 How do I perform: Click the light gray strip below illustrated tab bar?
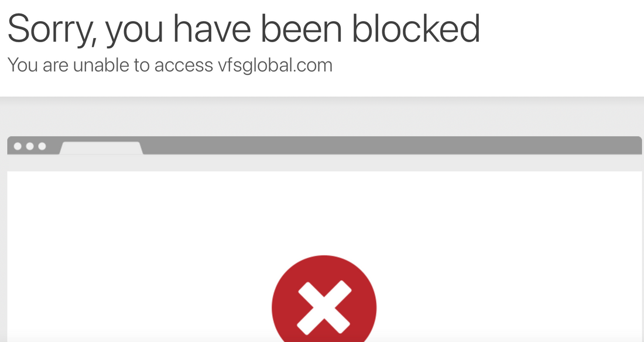324,163
